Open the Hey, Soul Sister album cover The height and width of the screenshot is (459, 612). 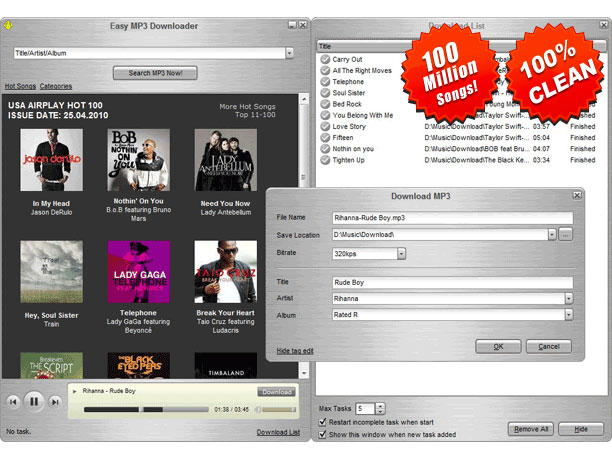point(52,272)
